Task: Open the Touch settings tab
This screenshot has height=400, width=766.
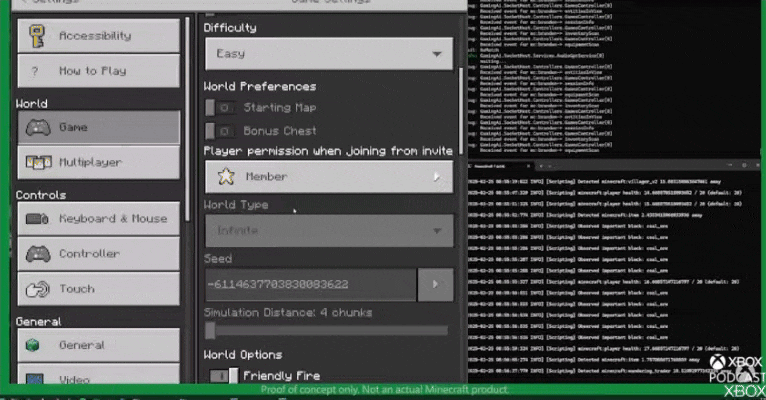Action: click(x=99, y=289)
